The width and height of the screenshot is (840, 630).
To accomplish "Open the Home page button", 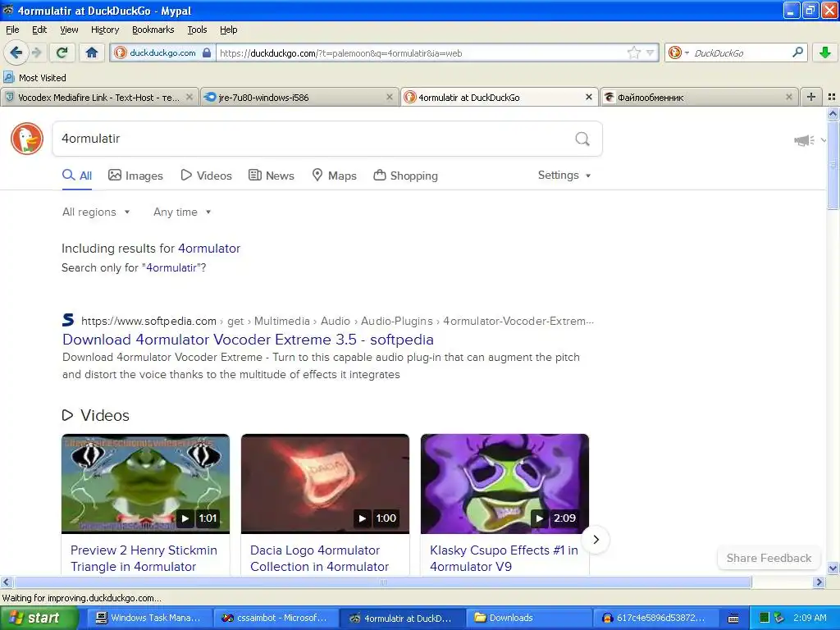I will click(92, 52).
